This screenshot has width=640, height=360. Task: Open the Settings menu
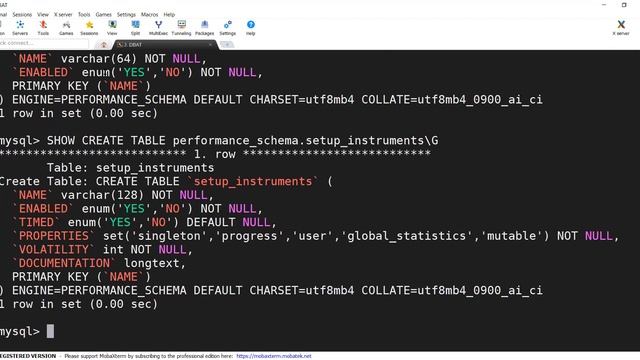127,14
